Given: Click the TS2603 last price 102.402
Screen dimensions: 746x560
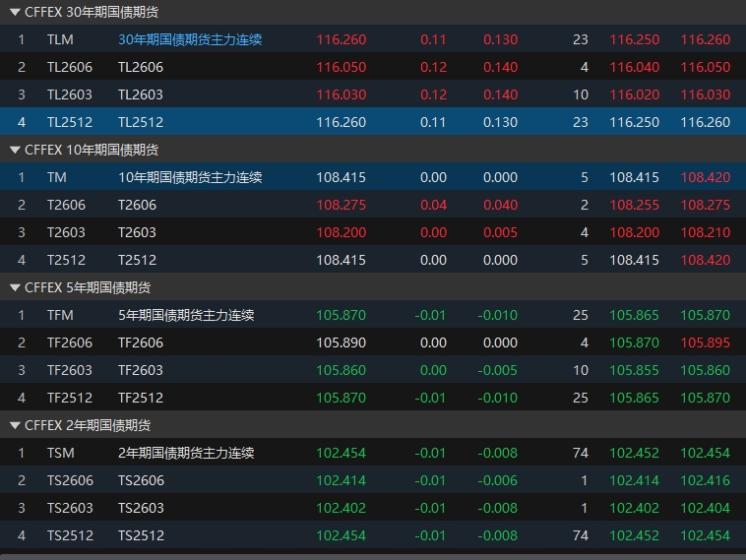Looking at the screenshot, I should pos(342,508).
